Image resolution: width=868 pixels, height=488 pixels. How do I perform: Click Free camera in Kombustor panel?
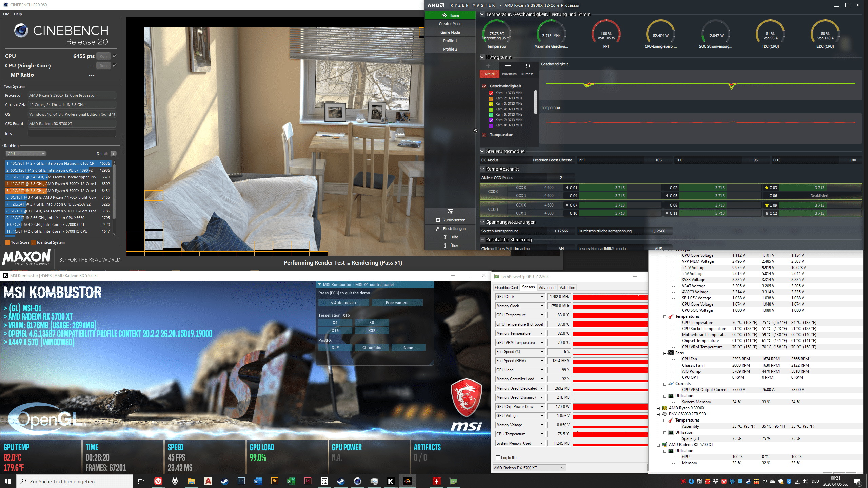(397, 303)
